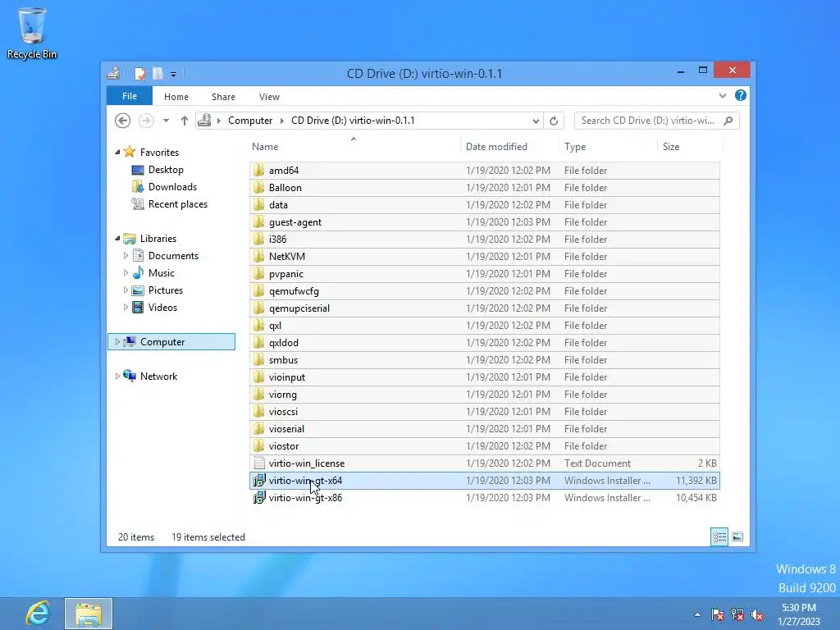This screenshot has width=840, height=630.
Task: Click the i386 folder name
Action: point(277,240)
